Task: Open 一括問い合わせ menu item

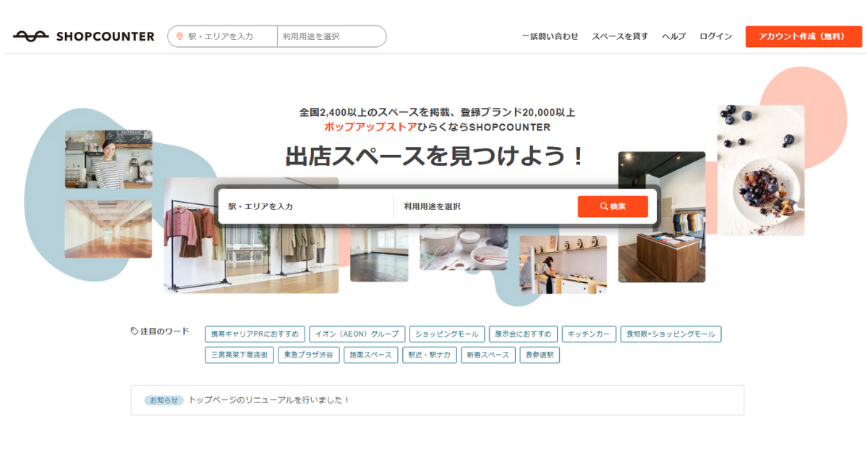Action: coord(550,36)
